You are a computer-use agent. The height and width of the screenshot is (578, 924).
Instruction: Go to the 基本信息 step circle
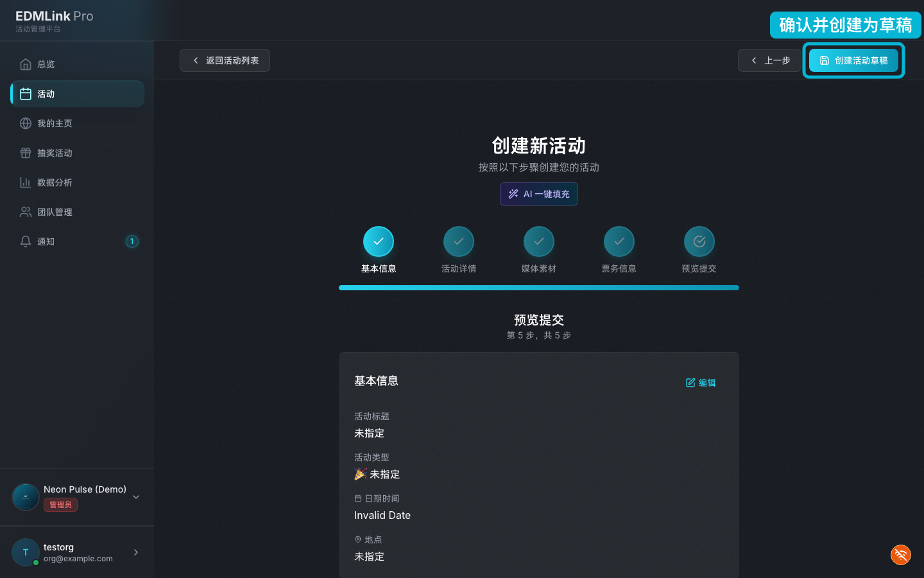tap(379, 241)
